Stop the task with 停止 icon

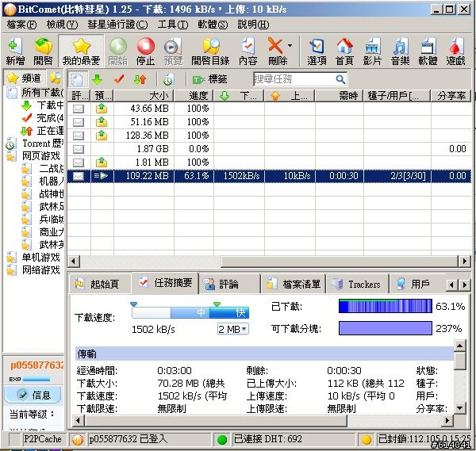click(x=145, y=52)
